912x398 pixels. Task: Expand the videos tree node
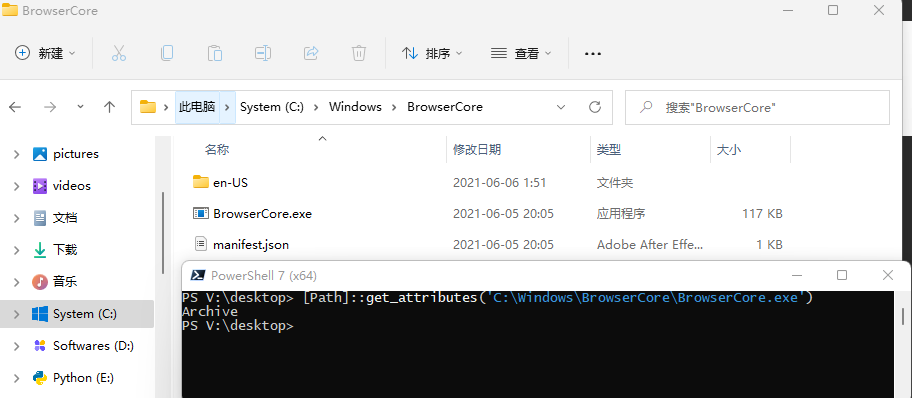click(x=17, y=186)
